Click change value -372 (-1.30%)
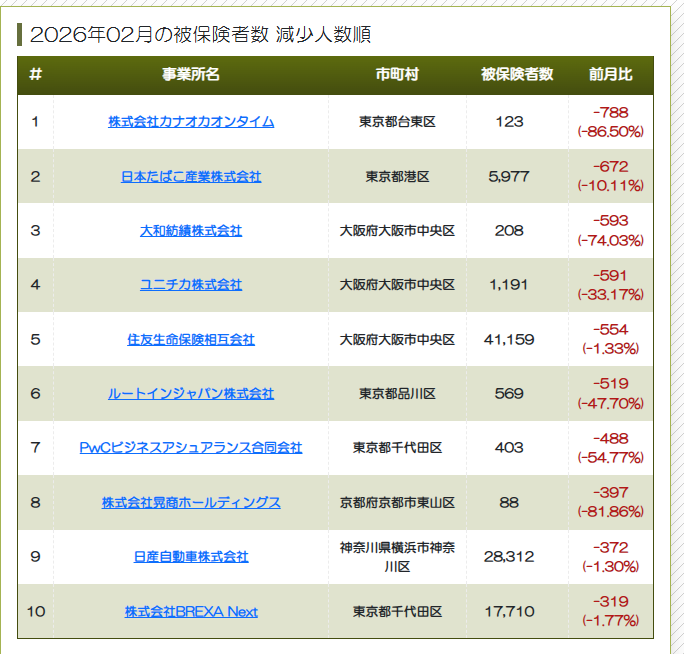 [611, 557]
